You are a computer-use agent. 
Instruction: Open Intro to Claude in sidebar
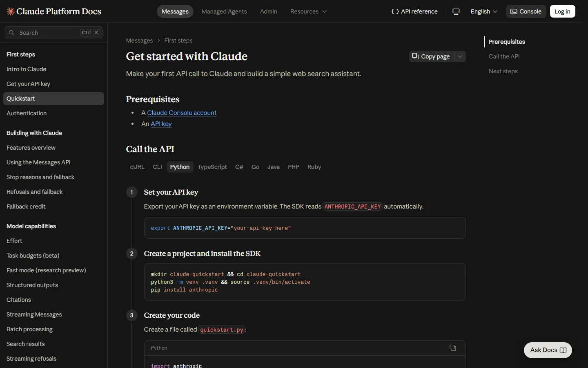[53, 69]
